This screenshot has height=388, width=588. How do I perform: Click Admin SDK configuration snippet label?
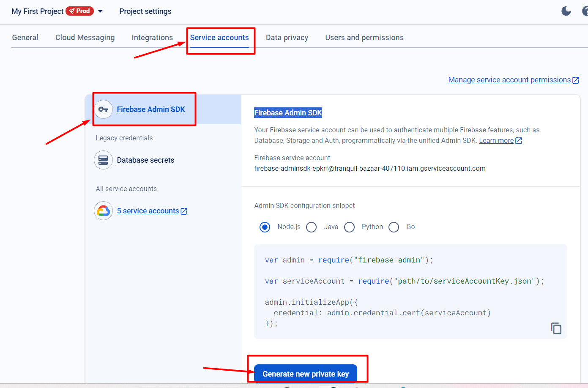[304, 205]
